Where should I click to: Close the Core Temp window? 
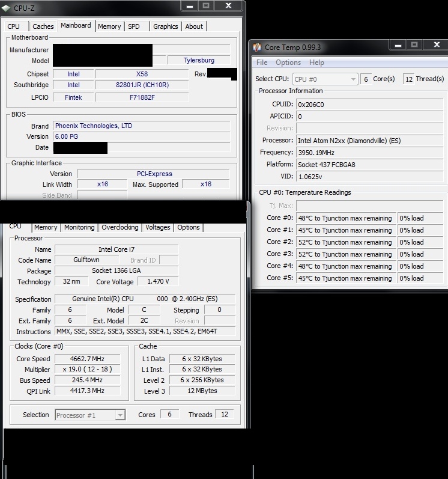pyautogui.click(x=437, y=45)
